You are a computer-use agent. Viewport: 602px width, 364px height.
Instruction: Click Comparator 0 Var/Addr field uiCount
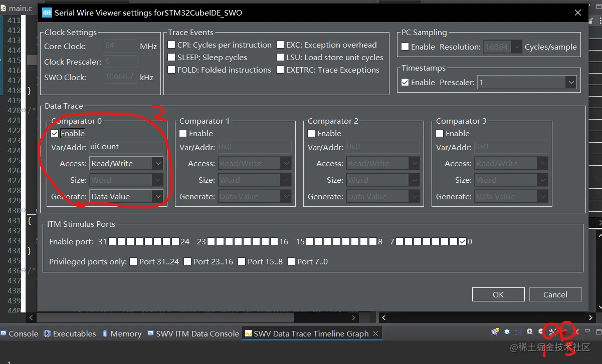point(126,147)
